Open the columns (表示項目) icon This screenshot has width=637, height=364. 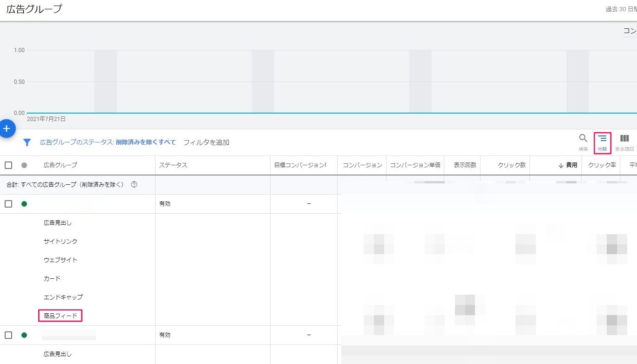624,138
